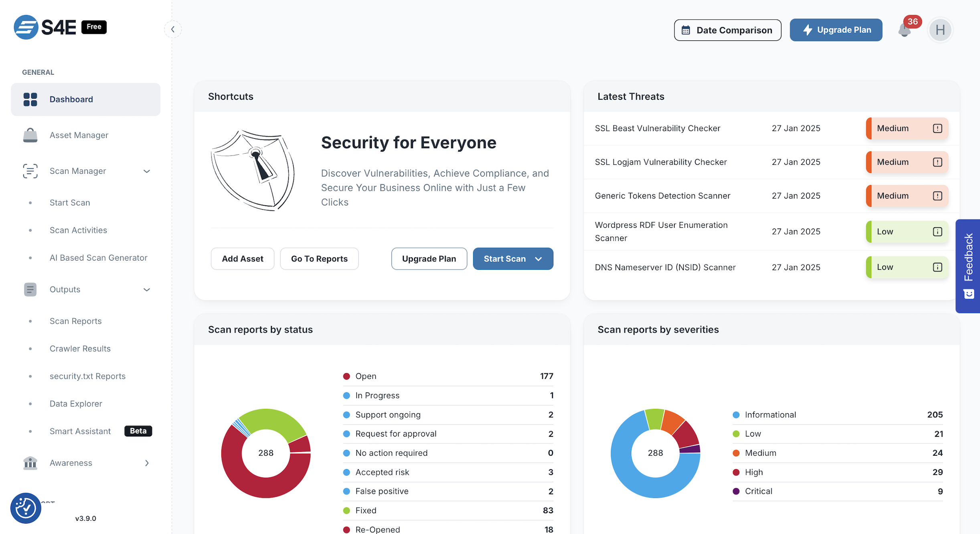Click the Add Asset button
Screen dimensions: 980x534
243,259
